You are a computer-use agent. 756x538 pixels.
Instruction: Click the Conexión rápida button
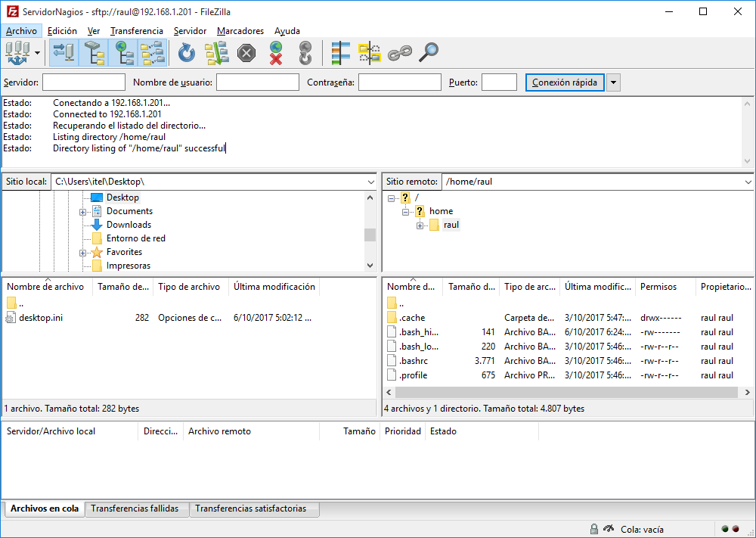coord(565,82)
